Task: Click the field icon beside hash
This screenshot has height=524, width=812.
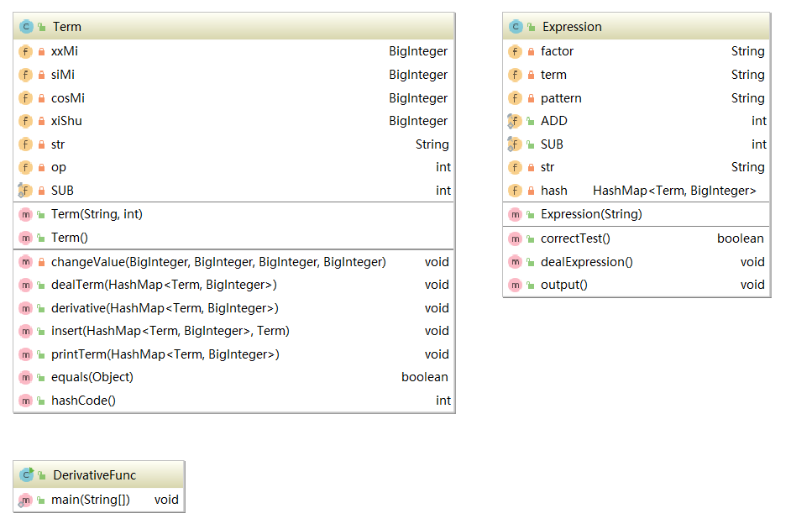Action: coord(516,191)
